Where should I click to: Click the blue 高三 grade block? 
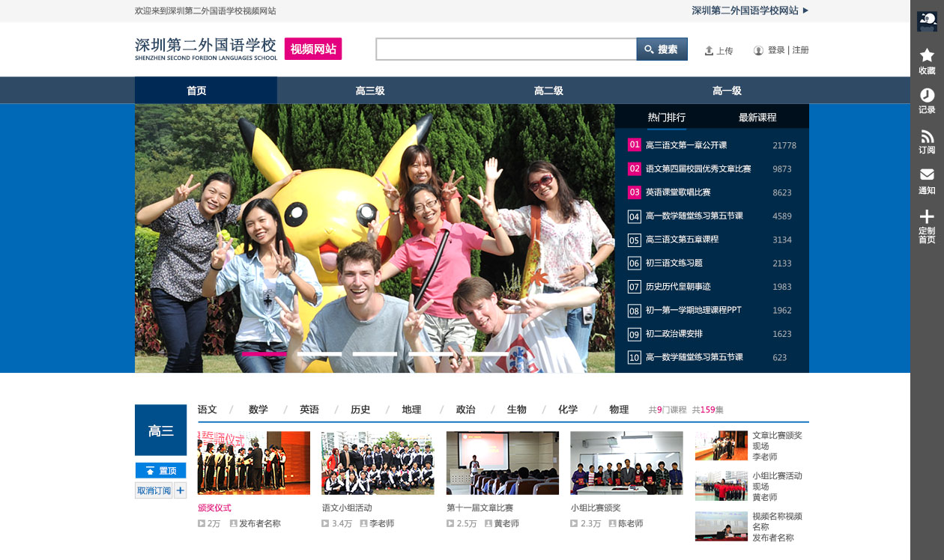(x=161, y=430)
